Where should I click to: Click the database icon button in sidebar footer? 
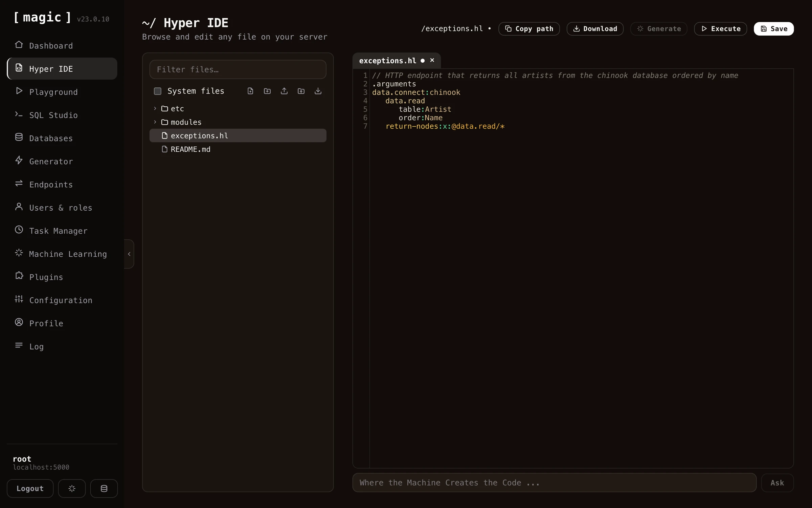104,488
